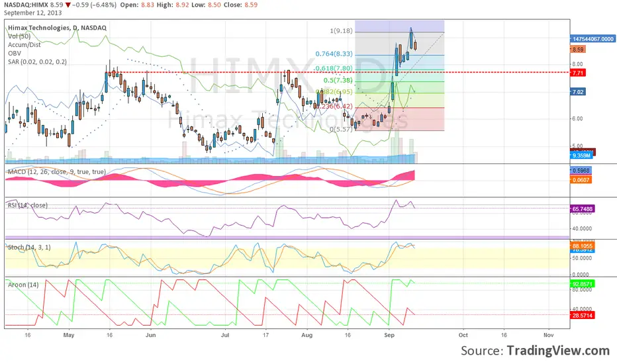The height and width of the screenshot is (364, 617).
Task: Click the Stoch (14, 3, 1) label
Action: pyautogui.click(x=29, y=247)
